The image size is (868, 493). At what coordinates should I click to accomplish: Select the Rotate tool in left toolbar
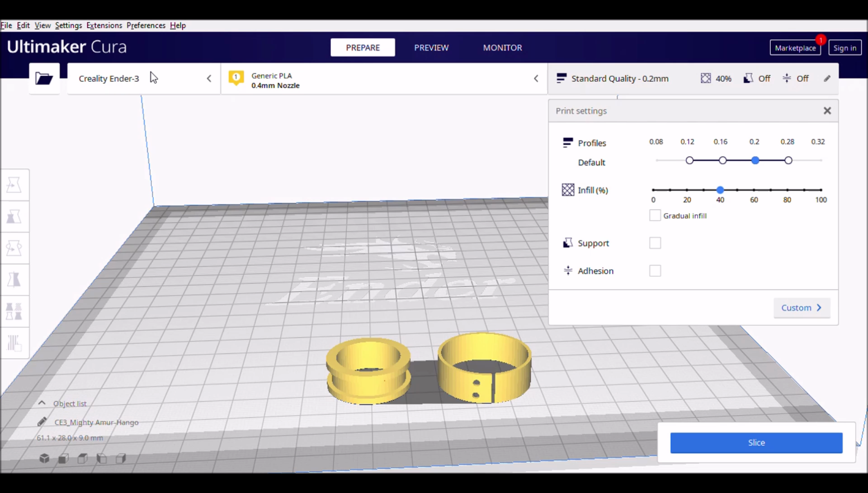[14, 248]
